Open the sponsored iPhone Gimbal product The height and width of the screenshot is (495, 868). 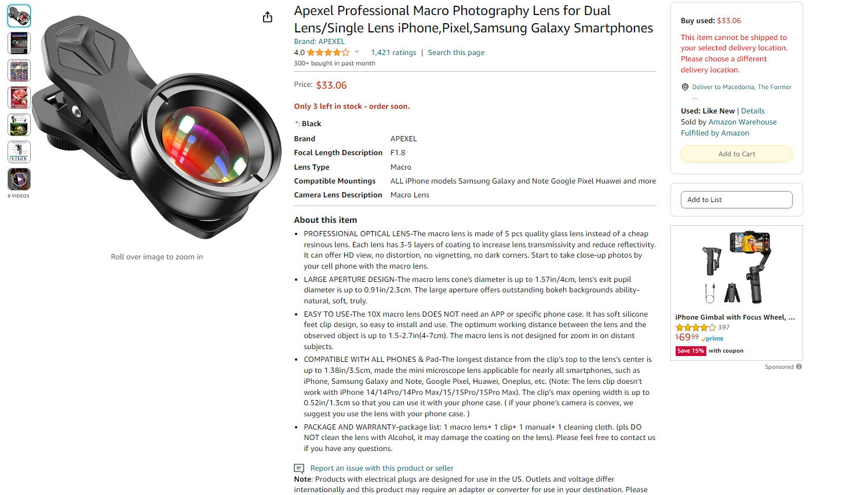pos(735,317)
